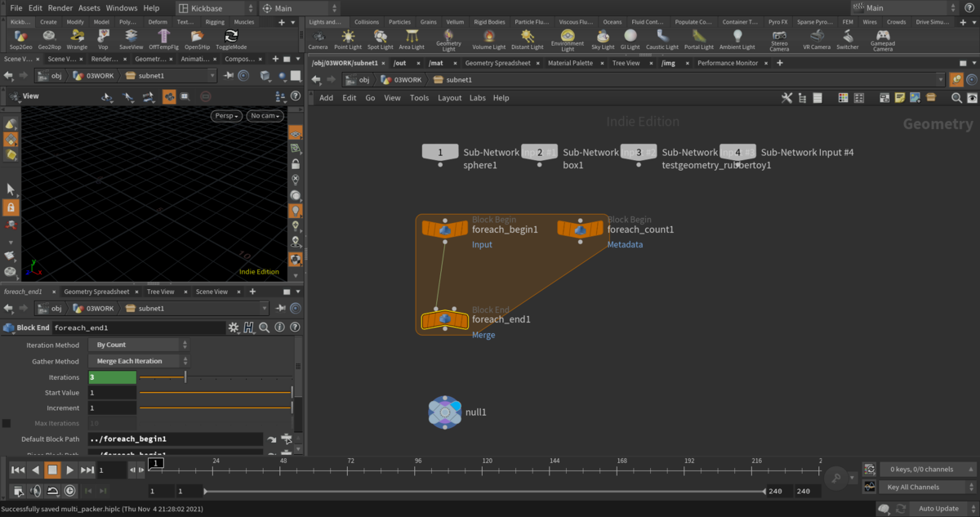Switch to the Material Palette tab
Image resolution: width=980 pixels, height=517 pixels.
pyautogui.click(x=570, y=63)
